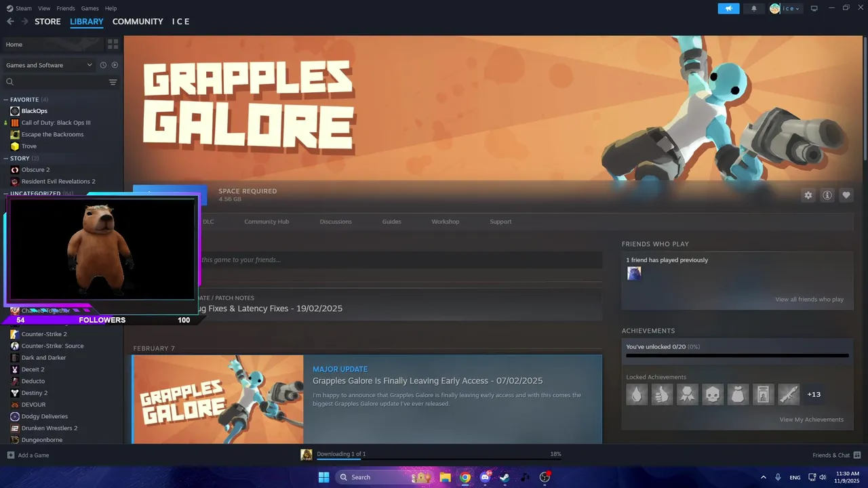Select Counter-Strike: Source in library

[52, 346]
